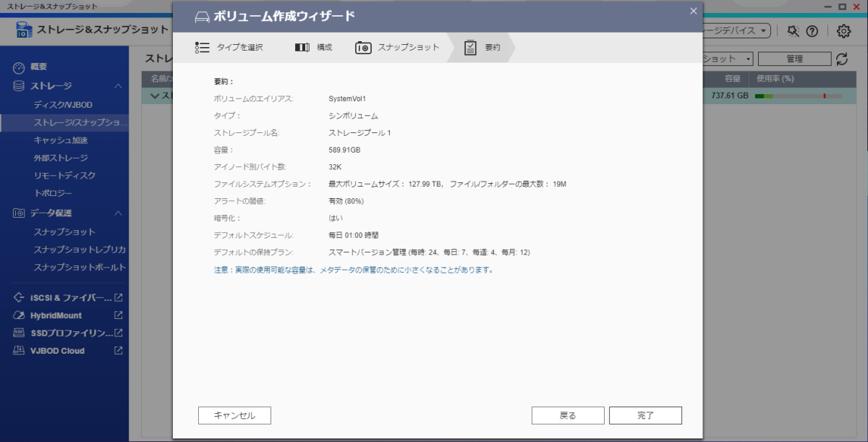Click the VJBOD Cloud icon
Image resolution: width=868 pixels, height=442 pixels.
[20, 351]
